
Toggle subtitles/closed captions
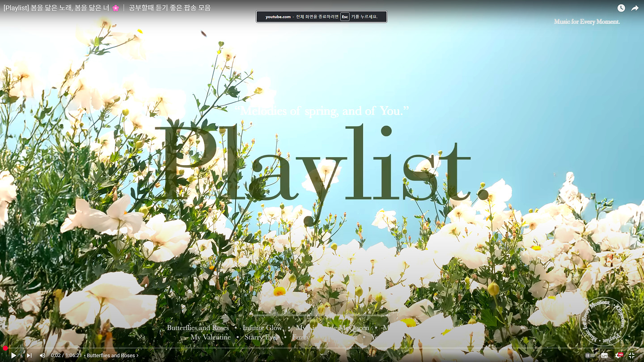coord(605,355)
